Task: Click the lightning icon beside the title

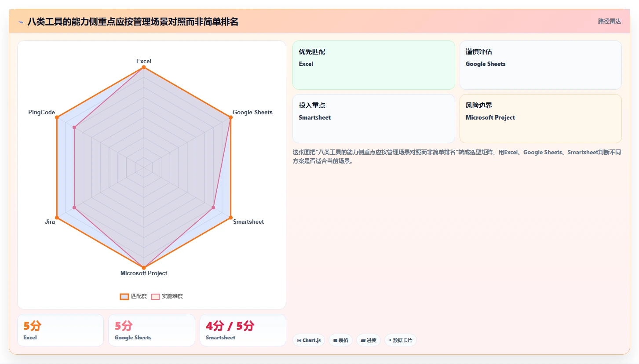Action: tap(21, 22)
